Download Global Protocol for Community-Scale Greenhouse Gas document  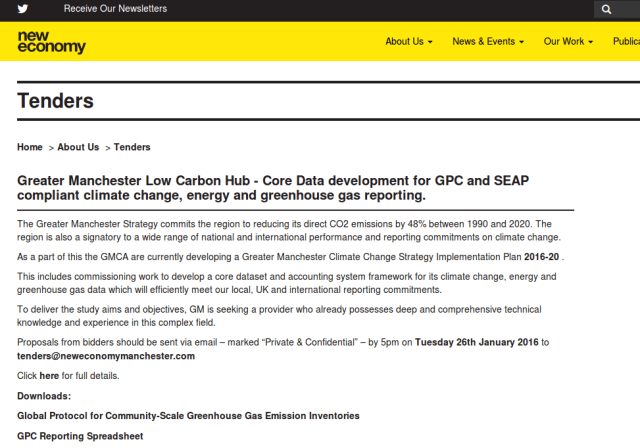pos(188,415)
